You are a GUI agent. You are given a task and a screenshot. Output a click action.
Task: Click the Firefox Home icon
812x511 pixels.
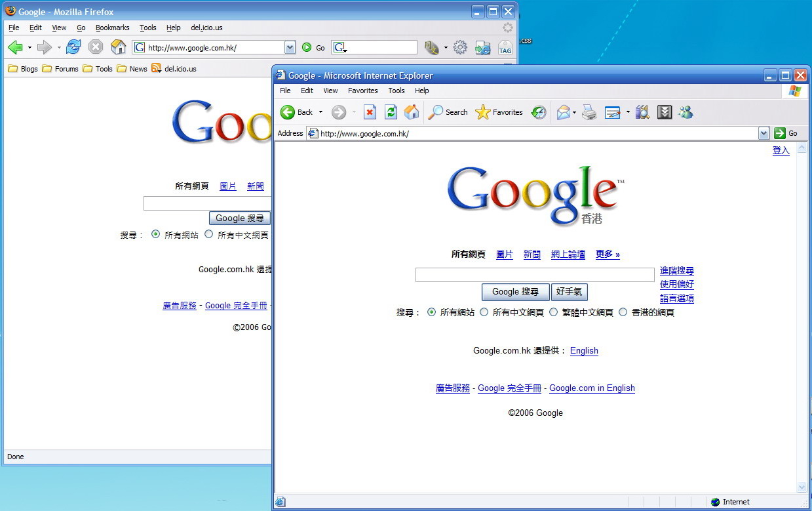pyautogui.click(x=118, y=47)
